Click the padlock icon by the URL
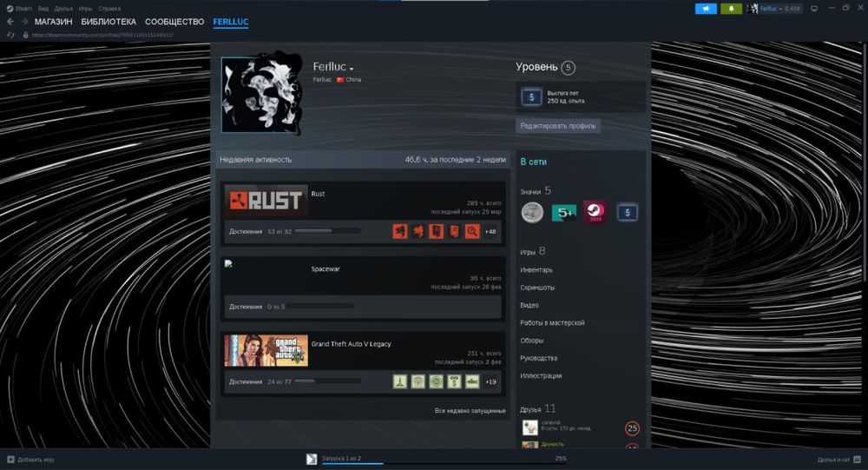The image size is (868, 470). tap(25, 35)
